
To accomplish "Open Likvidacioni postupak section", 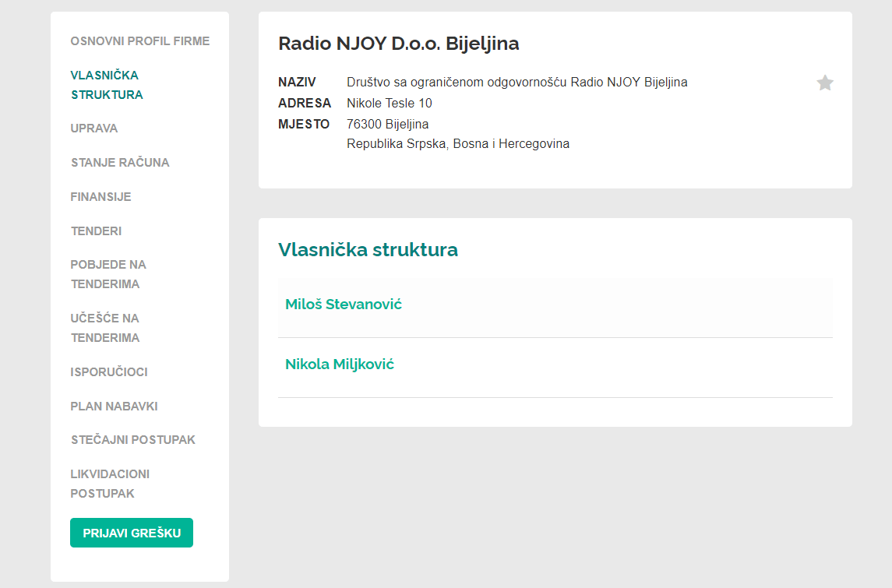I will click(x=110, y=484).
